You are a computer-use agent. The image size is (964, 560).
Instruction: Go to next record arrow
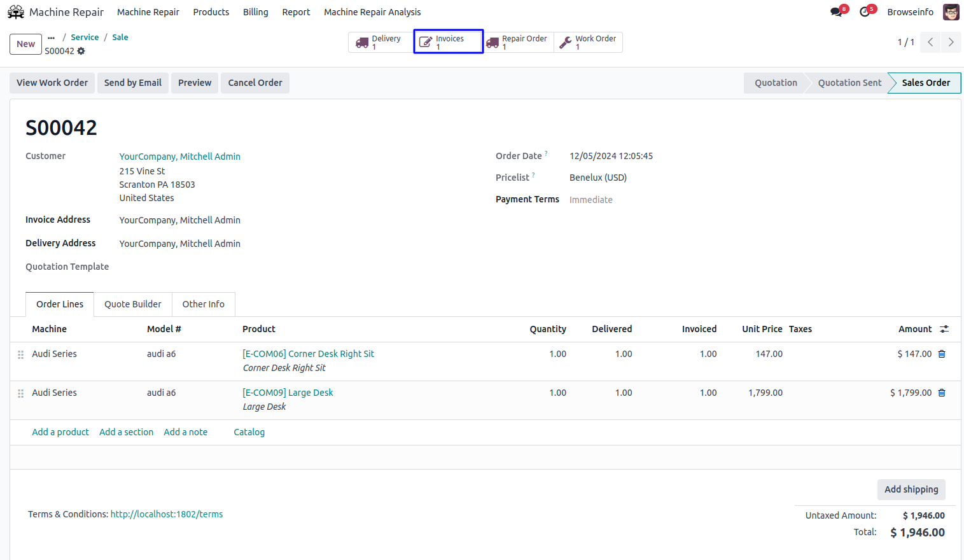951,42
